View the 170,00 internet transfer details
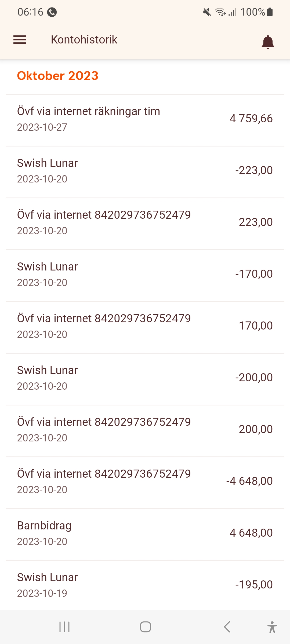 145,326
